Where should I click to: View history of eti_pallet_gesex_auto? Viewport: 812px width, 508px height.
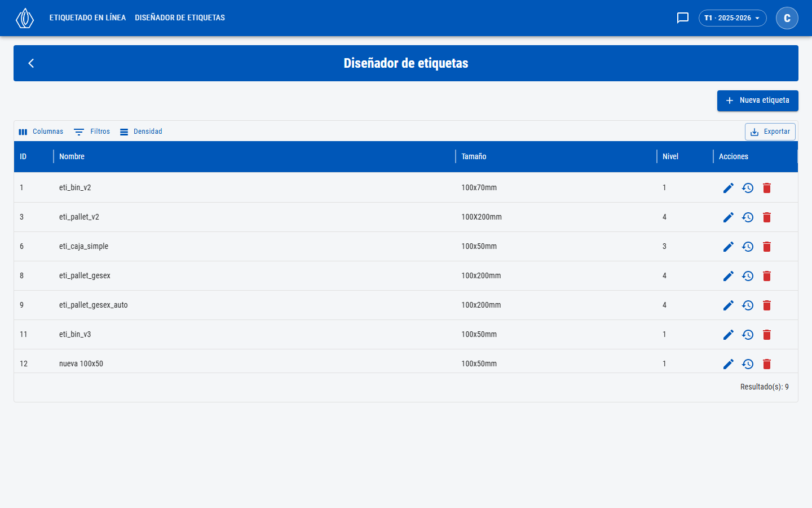pyautogui.click(x=748, y=305)
